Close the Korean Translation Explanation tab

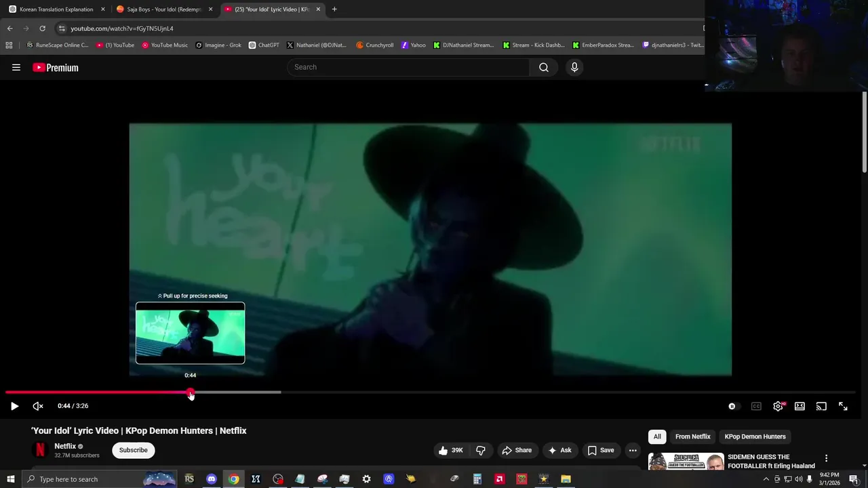tap(103, 9)
